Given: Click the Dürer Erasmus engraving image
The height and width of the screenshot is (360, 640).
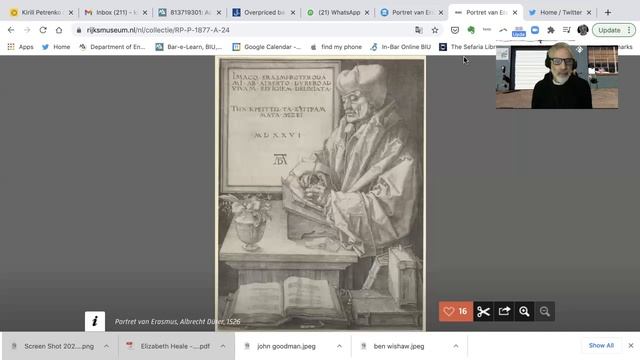Looking at the screenshot, I should tap(320, 193).
